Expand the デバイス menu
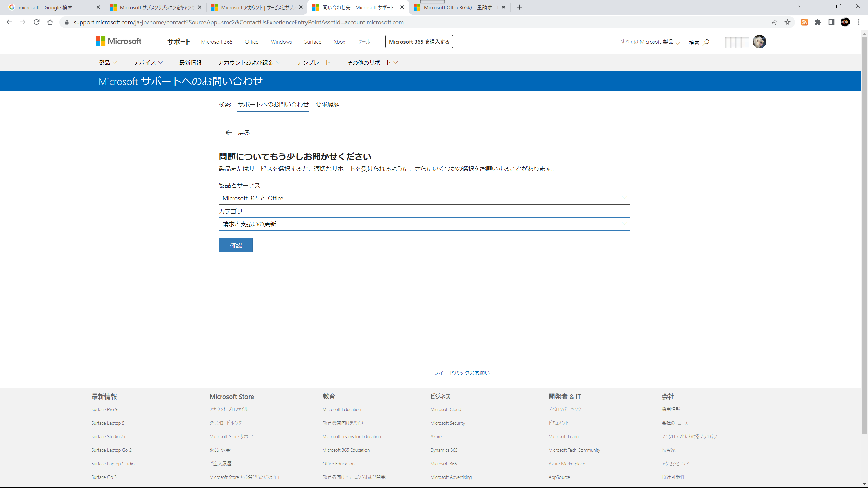Screen dimensions: 868x488 (148, 62)
